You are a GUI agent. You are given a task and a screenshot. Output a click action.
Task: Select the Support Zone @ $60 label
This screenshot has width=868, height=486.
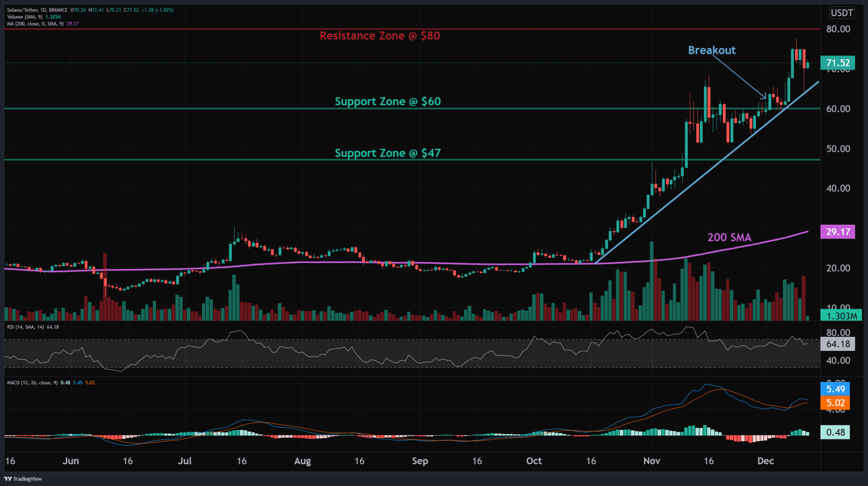click(x=388, y=102)
